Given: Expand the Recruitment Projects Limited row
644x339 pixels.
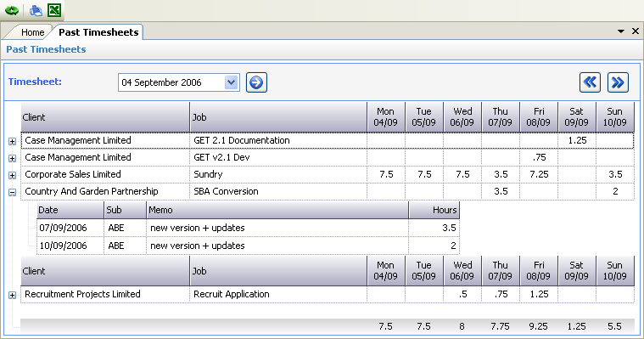Looking at the screenshot, I should [13, 295].
